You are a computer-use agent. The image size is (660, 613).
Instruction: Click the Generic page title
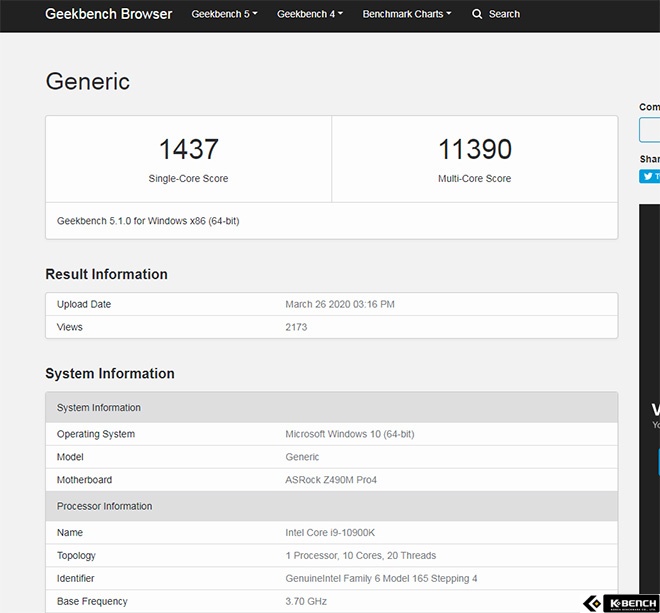(x=88, y=81)
